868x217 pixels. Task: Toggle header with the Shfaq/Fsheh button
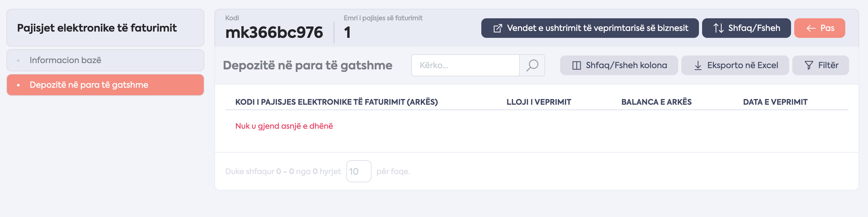746,28
